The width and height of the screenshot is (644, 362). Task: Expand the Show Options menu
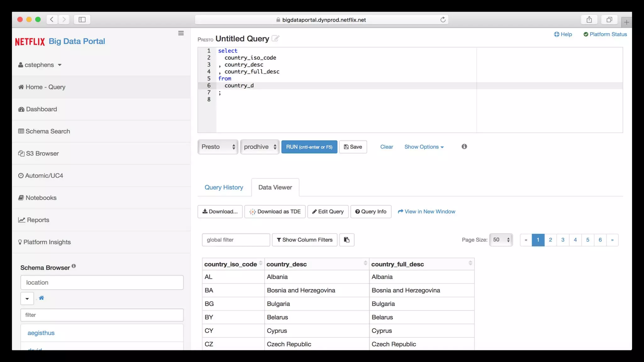pos(424,147)
